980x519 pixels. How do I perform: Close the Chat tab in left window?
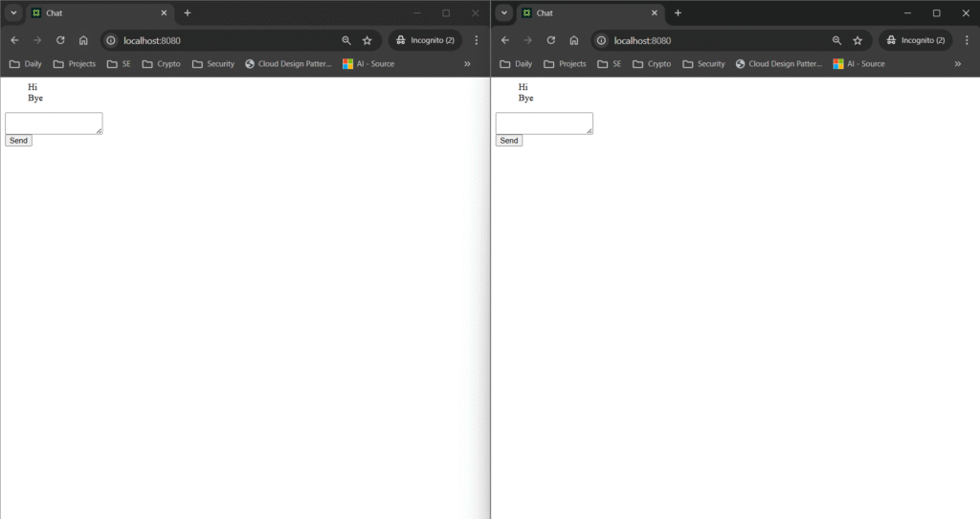(x=164, y=12)
